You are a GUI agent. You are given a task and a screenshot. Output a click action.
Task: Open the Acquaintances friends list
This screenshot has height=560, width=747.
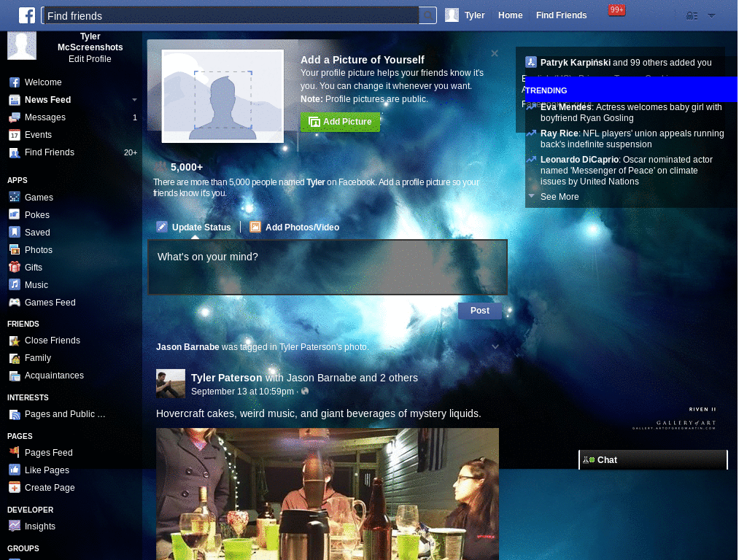[54, 376]
